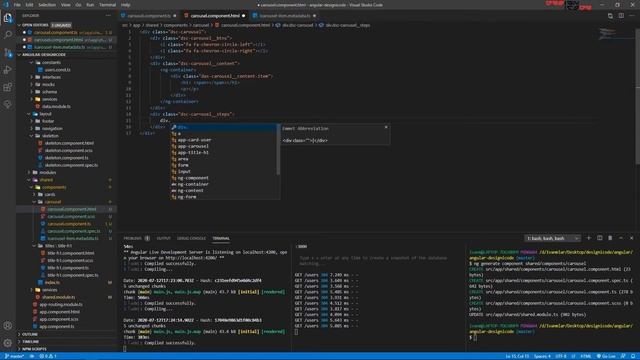The width and height of the screenshot is (640, 360).
Task: Open shared.module.ts in the explorer
Action: point(58,298)
